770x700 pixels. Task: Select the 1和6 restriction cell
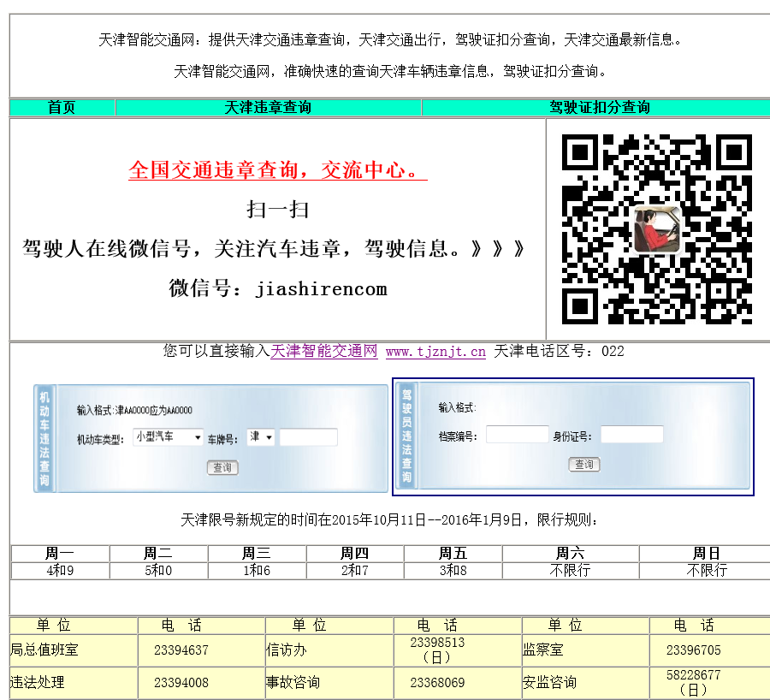(257, 570)
